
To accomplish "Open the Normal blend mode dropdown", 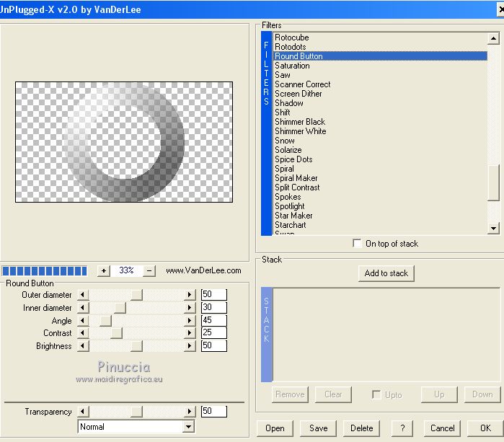I will pyautogui.click(x=188, y=427).
